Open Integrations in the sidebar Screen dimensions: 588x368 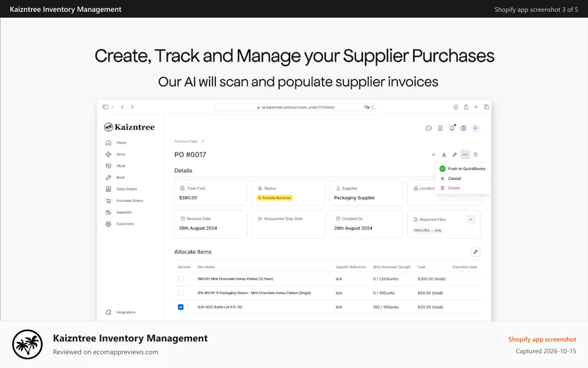pyautogui.click(x=121, y=312)
